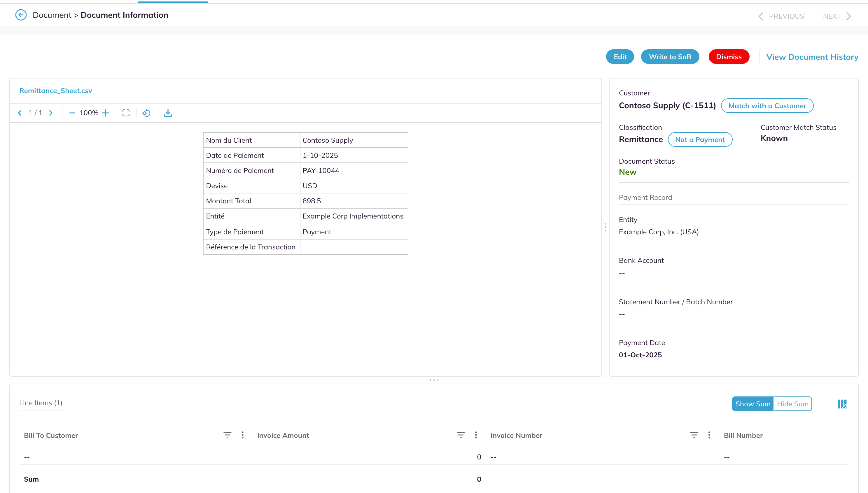This screenshot has height=493, width=868.
Task: Filter the Bill To Customer column
Action: point(228,435)
